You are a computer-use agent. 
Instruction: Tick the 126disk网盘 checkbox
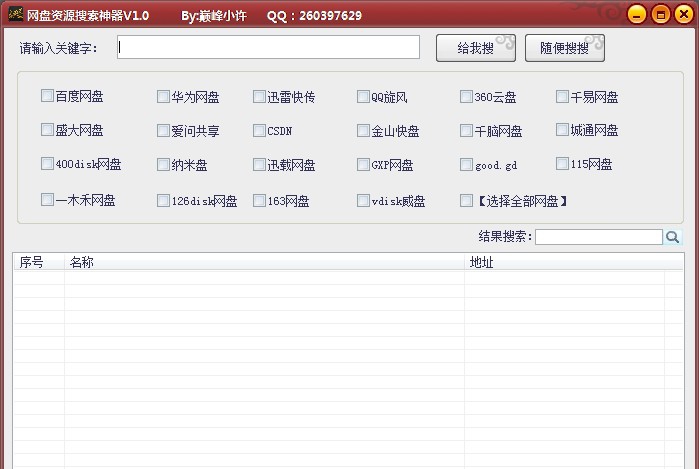point(163,200)
